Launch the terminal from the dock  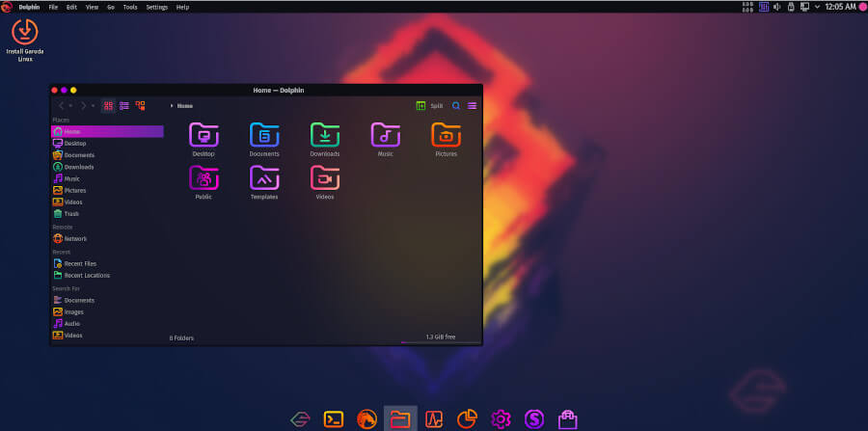pos(334,418)
